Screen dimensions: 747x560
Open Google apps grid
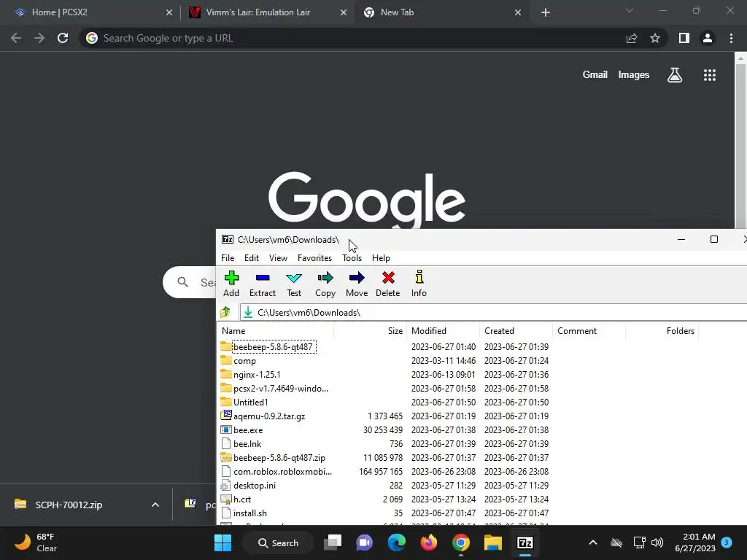710,75
